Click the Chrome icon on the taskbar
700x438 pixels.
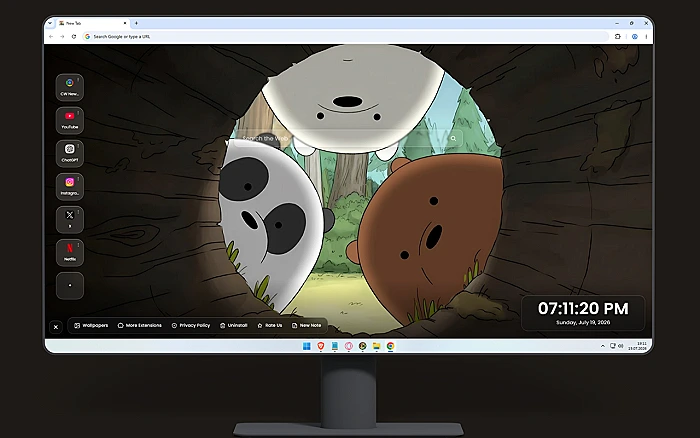pyautogui.click(x=391, y=346)
